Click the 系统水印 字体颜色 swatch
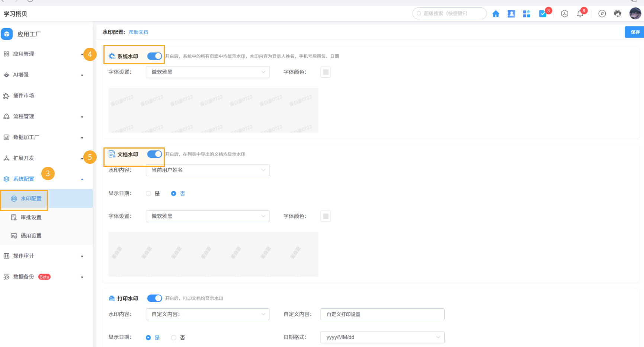This screenshot has height=347, width=644. pos(326,72)
